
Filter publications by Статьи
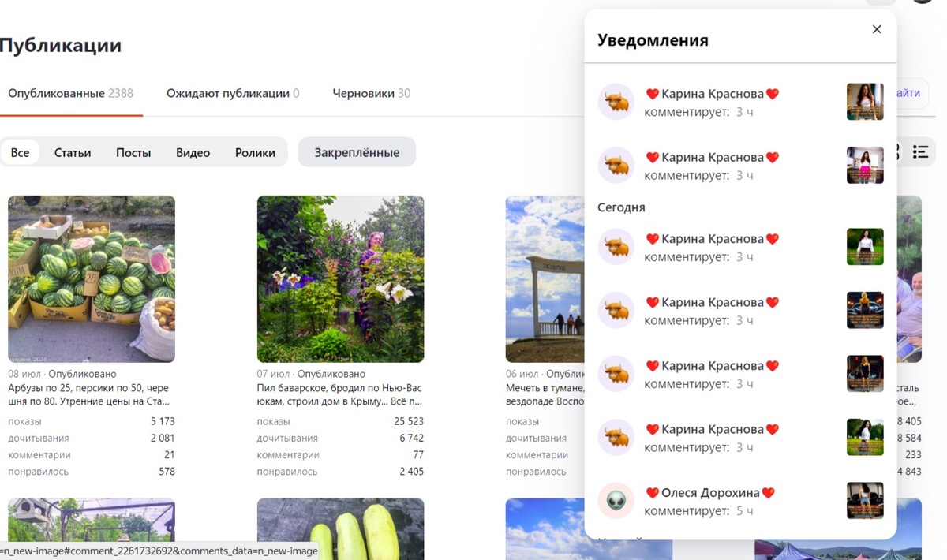pyautogui.click(x=73, y=152)
